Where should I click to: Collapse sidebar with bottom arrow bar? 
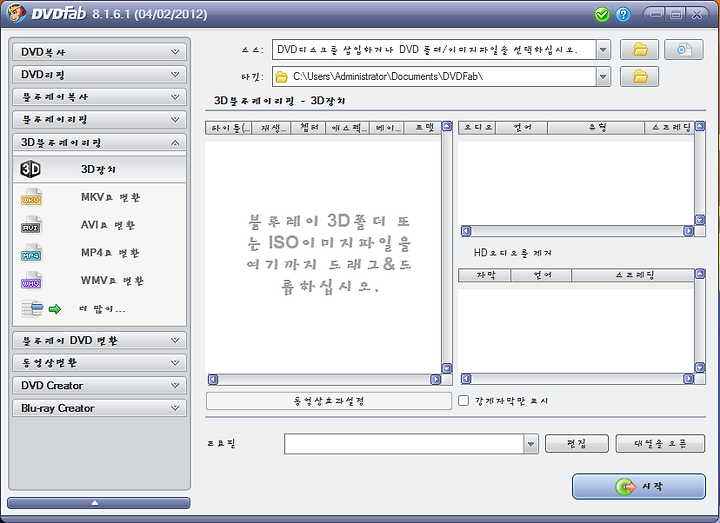[x=98, y=503]
